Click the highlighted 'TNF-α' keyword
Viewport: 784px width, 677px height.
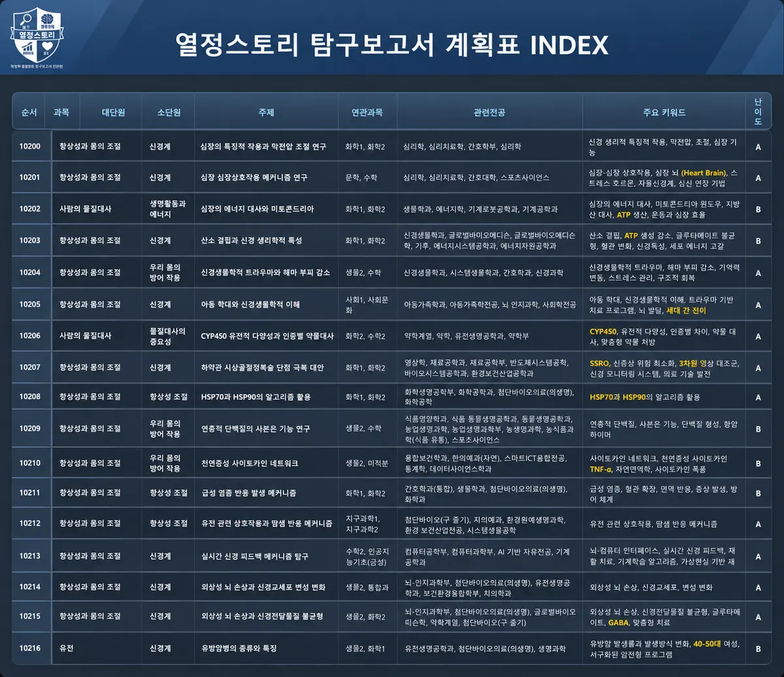(602, 469)
